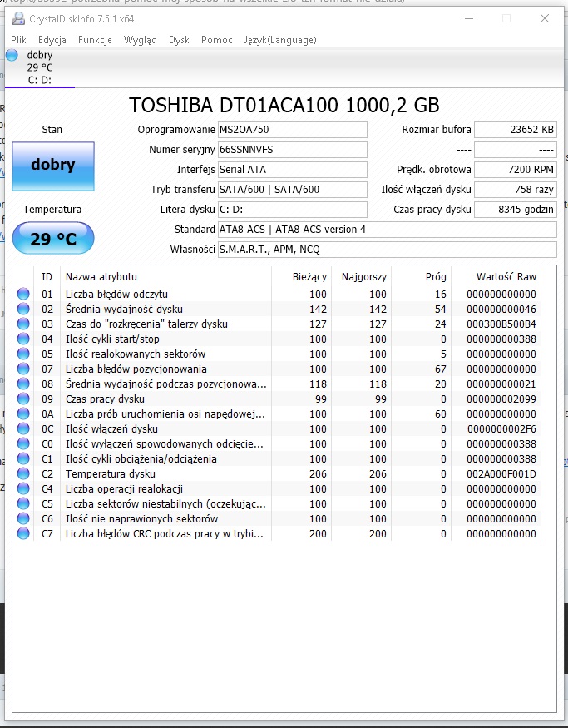Click status orb for attribute C4 operacji realokacji
This screenshot has width=568, height=728.
click(x=23, y=488)
